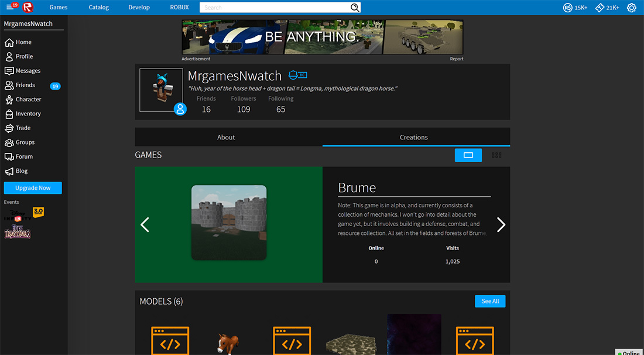Click the Friends icon in sidebar

click(x=9, y=85)
